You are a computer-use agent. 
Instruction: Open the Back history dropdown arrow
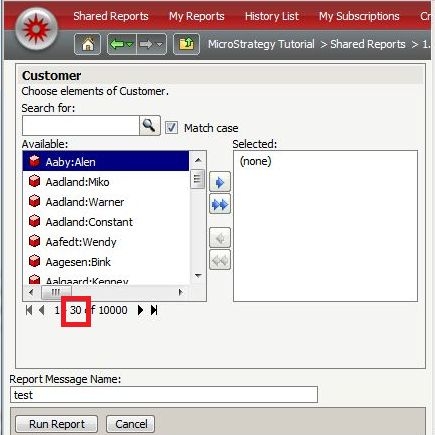click(130, 44)
